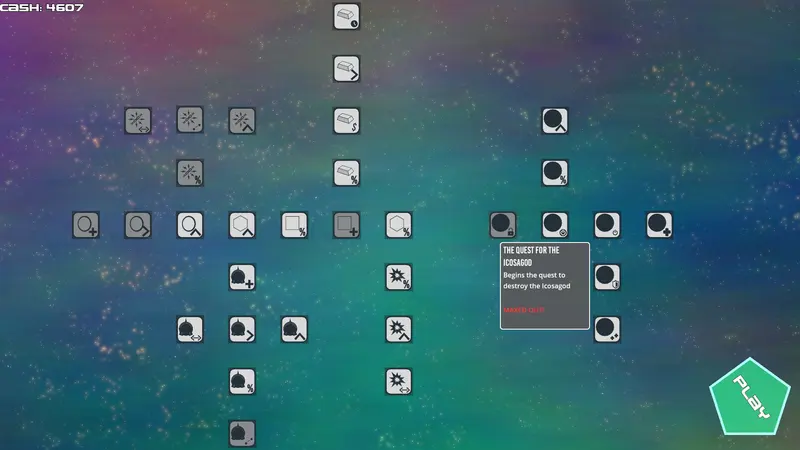Select the ship with plus sign upgrade
Screen dimensions: 800x450
tap(242, 277)
